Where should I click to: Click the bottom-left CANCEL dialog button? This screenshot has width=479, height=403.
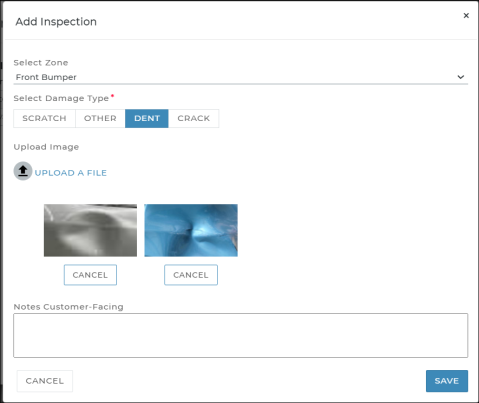pos(45,381)
